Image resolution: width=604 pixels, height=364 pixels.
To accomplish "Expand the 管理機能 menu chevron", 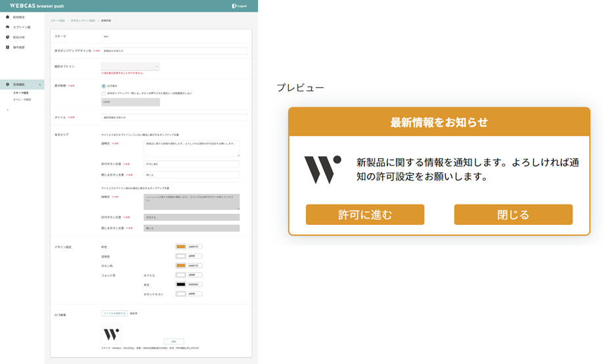I will (x=39, y=85).
